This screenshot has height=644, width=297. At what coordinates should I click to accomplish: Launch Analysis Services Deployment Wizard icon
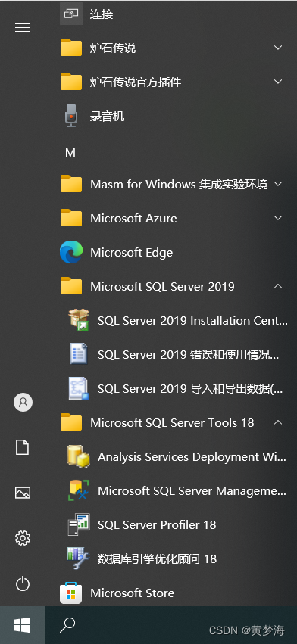[x=79, y=456]
